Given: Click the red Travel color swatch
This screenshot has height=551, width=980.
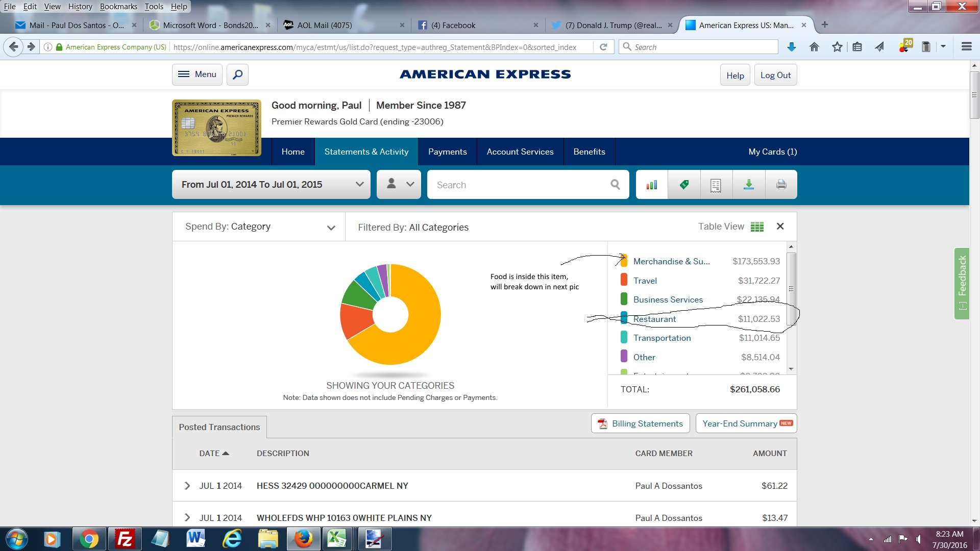Looking at the screenshot, I should [624, 280].
